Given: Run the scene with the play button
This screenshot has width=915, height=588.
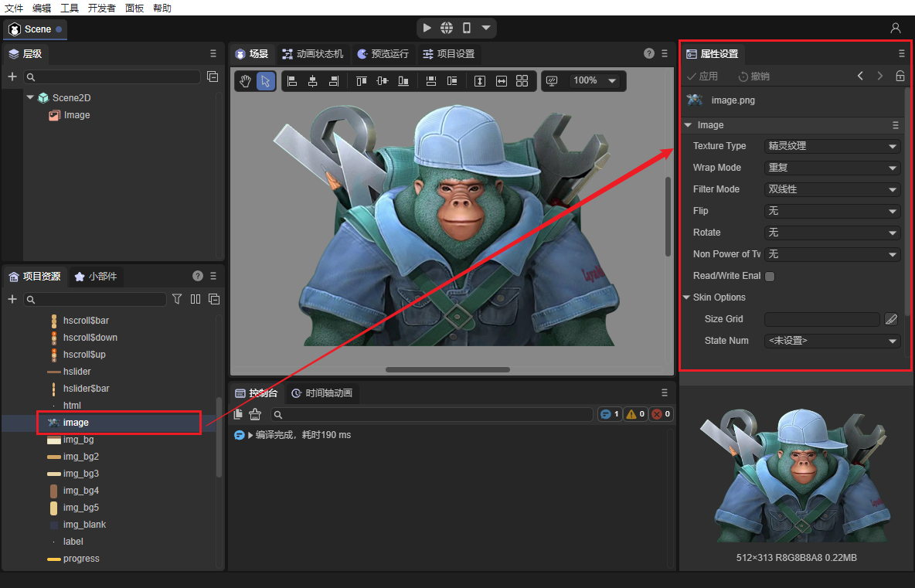Looking at the screenshot, I should click(x=427, y=28).
